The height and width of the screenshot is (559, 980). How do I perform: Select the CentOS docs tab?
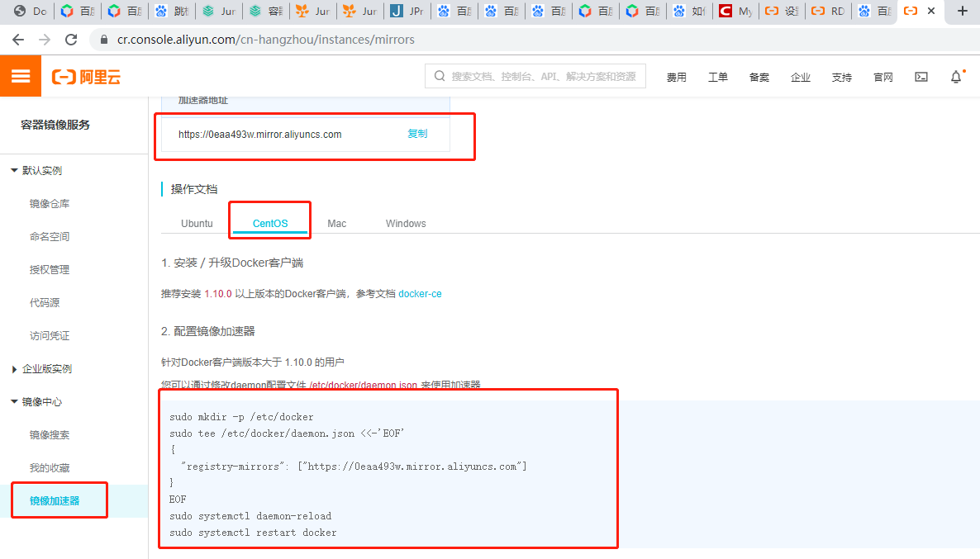pyautogui.click(x=270, y=223)
